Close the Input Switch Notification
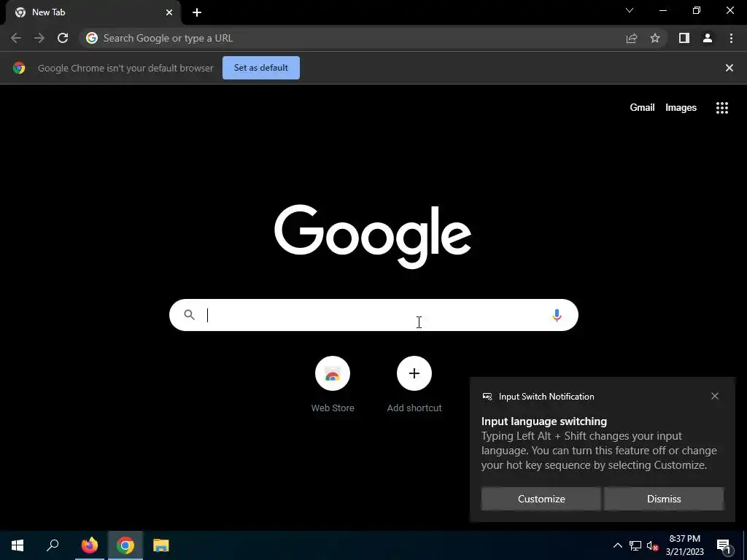Screen dimensions: 747x560 pos(715,396)
